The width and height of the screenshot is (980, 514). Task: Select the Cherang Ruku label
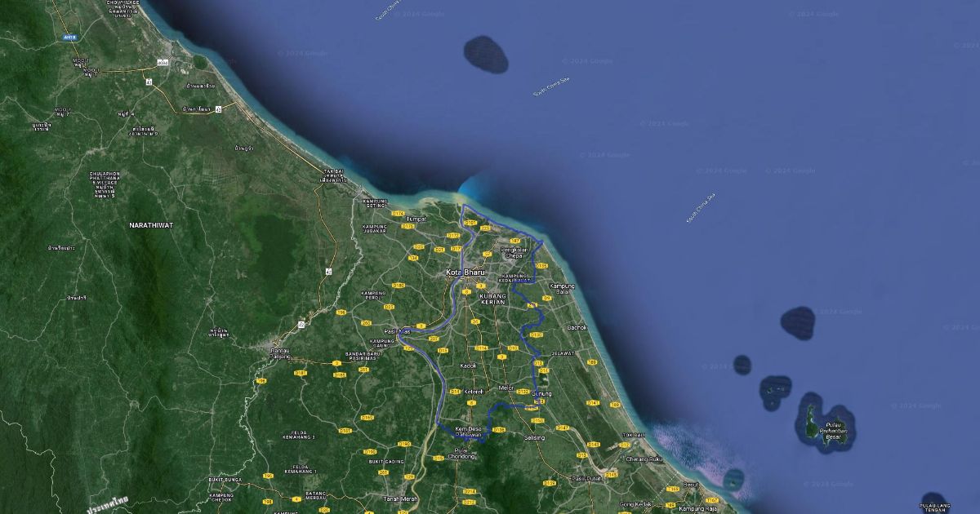(644, 459)
